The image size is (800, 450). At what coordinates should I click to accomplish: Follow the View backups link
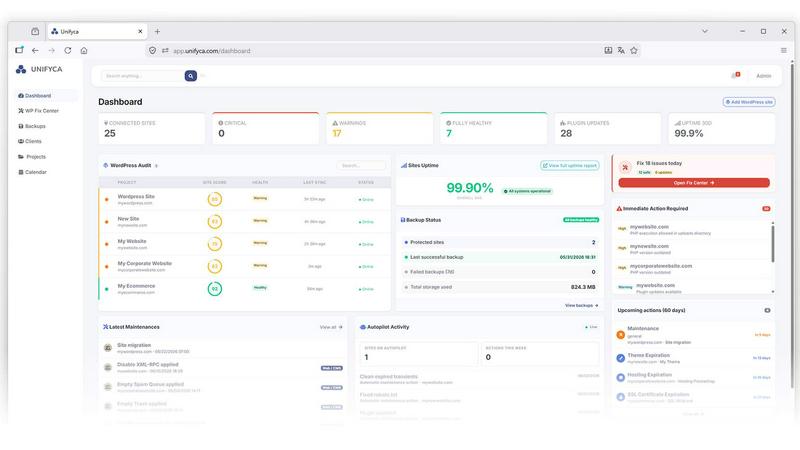(582, 305)
